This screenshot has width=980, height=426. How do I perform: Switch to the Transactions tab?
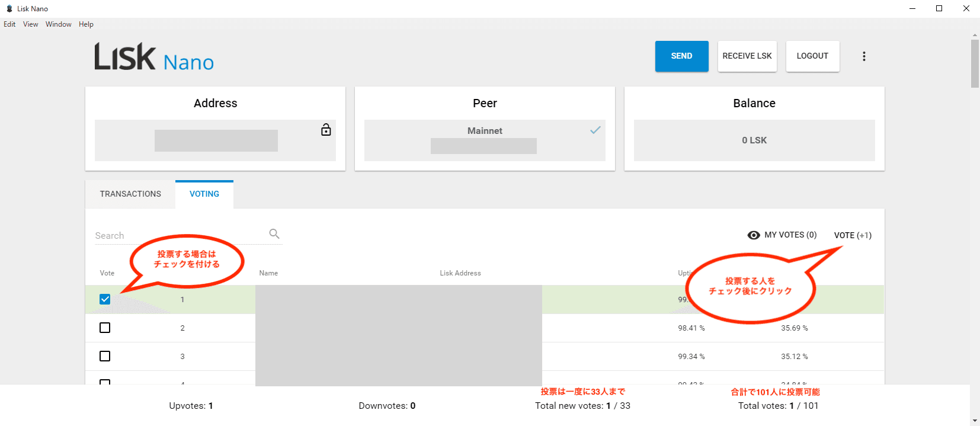point(130,194)
